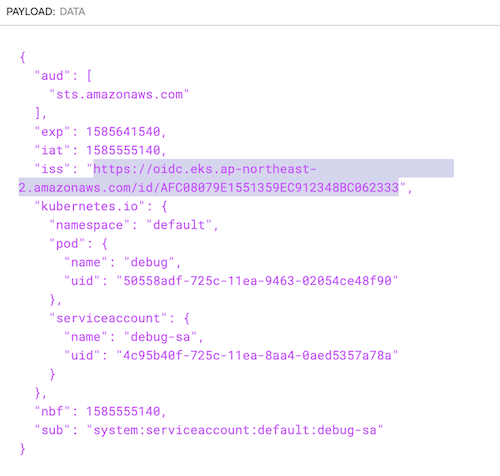
Task: Click the "iss" key
Action: click(x=52, y=169)
